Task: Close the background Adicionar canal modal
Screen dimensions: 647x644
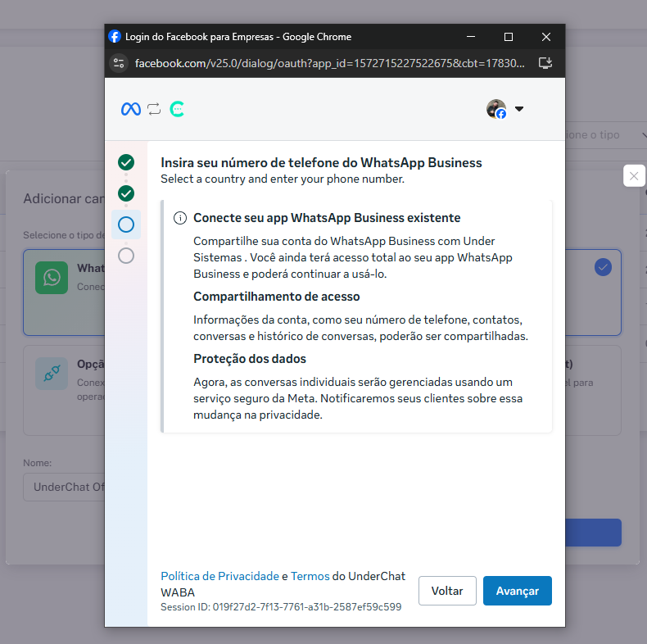Action: pos(634,176)
